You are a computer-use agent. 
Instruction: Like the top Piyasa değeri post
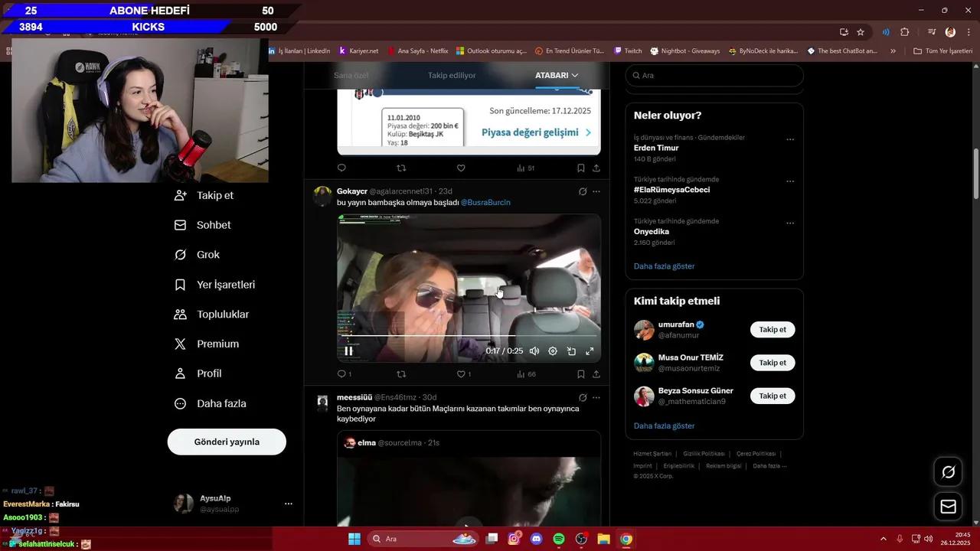[x=461, y=168]
